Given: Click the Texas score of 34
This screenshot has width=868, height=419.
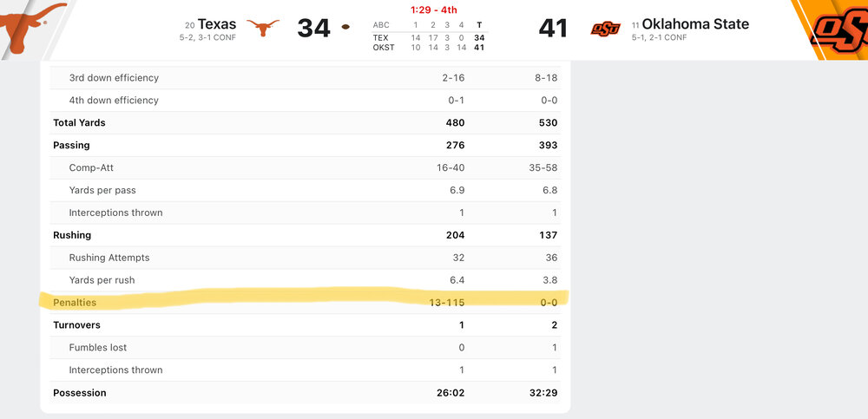Looking at the screenshot, I should point(313,28).
